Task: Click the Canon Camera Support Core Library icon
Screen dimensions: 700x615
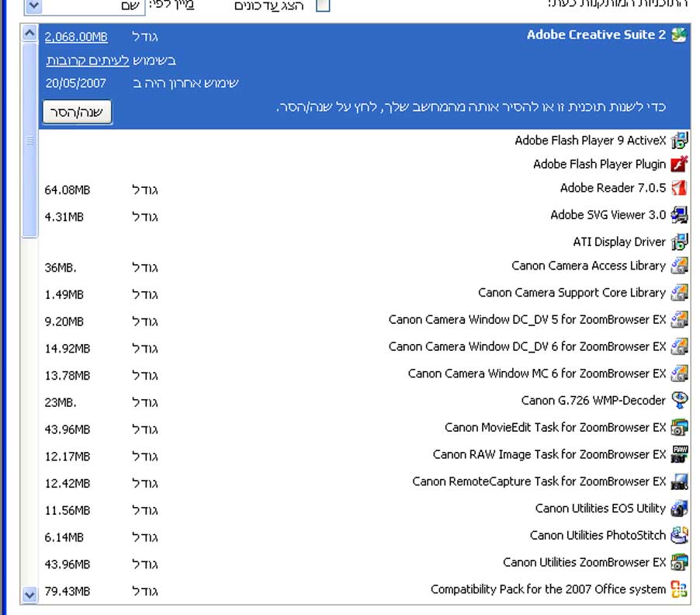Action: click(680, 293)
